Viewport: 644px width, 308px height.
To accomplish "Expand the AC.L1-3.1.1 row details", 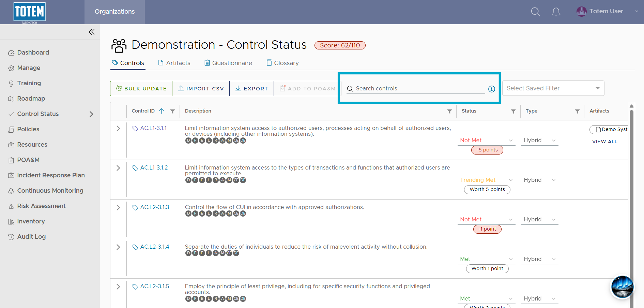I will pyautogui.click(x=118, y=129).
